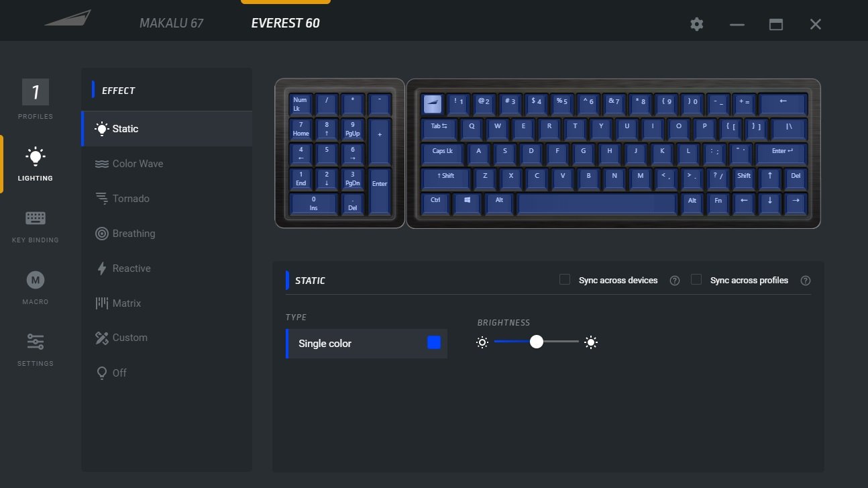
Task: Click help icon beside Sync across devices
Action: 675,281
